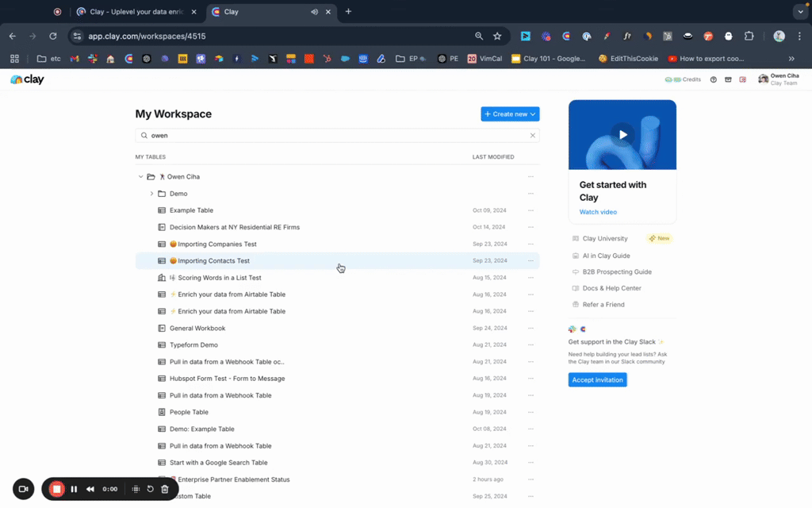
Task: Delete the recording with trash icon
Action: (165, 489)
